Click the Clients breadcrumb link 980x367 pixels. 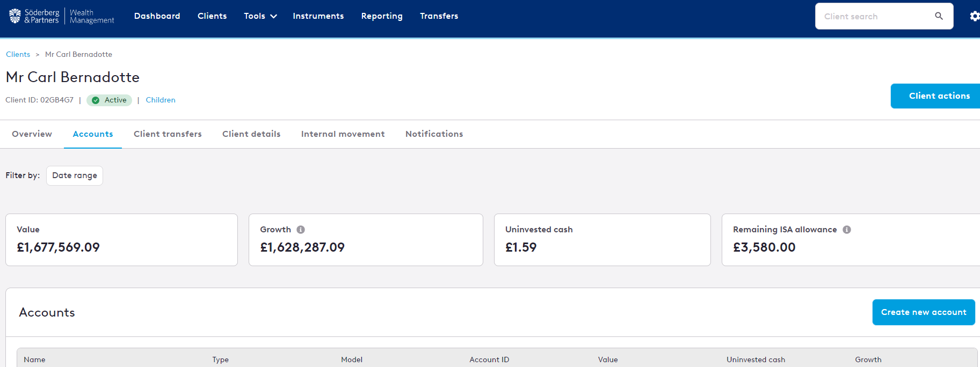coord(18,54)
